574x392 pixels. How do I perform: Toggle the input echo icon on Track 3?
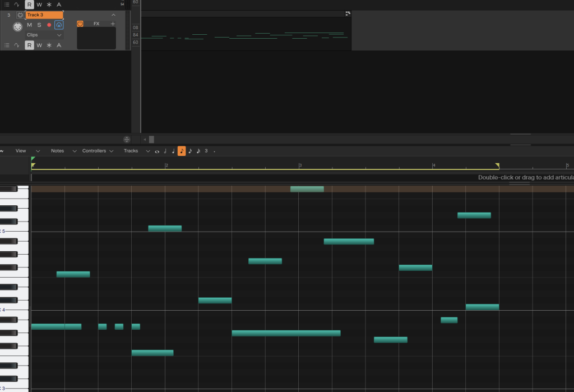(59, 25)
